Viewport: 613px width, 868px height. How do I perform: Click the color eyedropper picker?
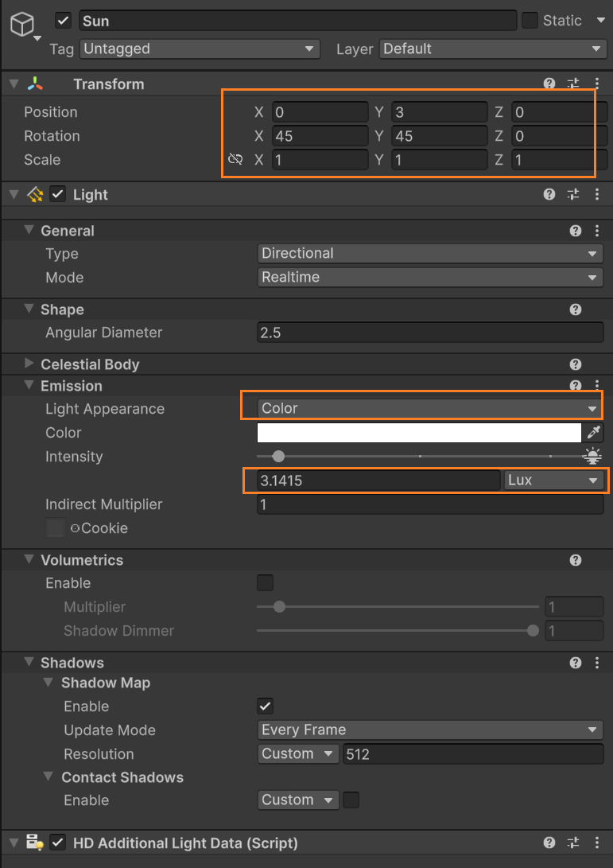(593, 433)
